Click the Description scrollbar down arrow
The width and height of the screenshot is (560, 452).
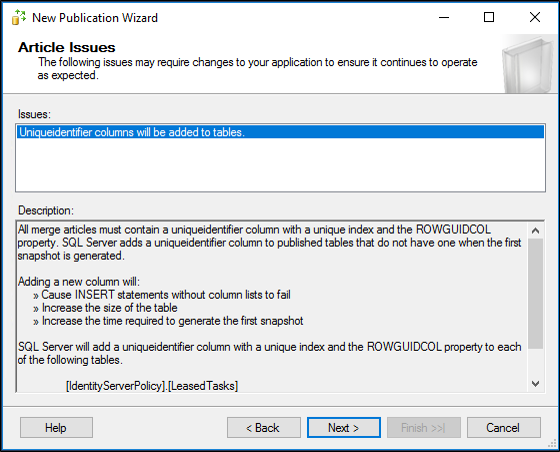pyautogui.click(x=535, y=384)
